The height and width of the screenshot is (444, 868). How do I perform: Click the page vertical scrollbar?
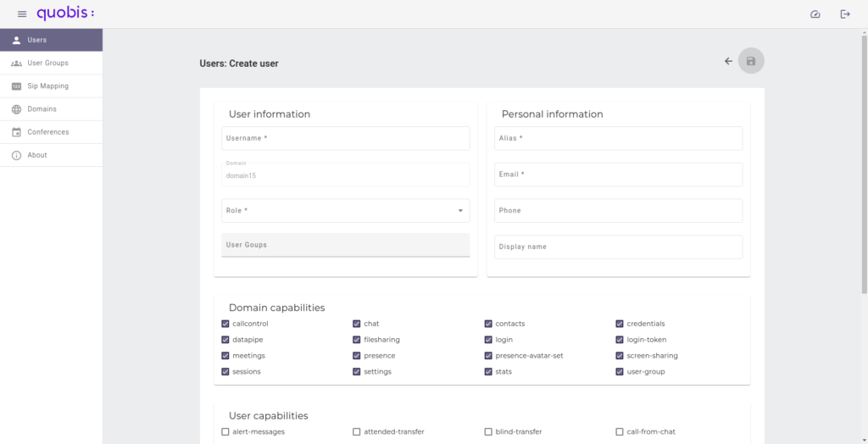[x=864, y=169]
